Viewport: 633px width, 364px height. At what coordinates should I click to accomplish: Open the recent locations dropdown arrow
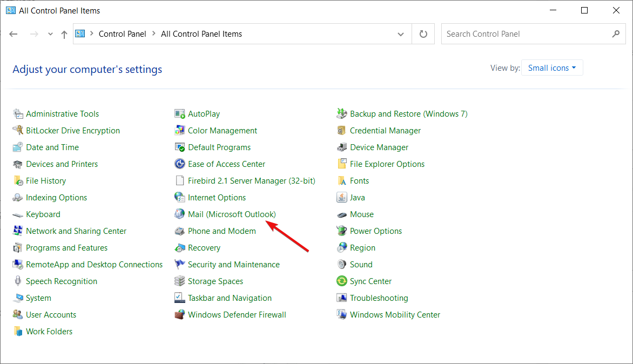tap(50, 35)
